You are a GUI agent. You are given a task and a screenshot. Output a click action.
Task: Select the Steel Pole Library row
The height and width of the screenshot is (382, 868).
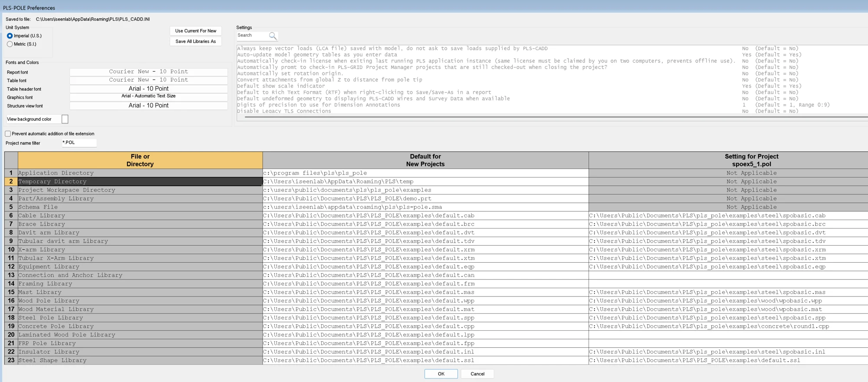click(140, 318)
